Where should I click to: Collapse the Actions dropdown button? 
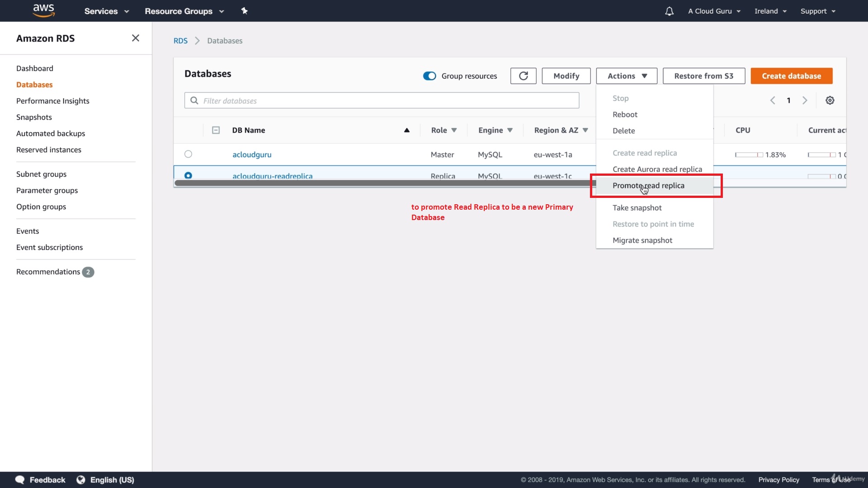(626, 76)
